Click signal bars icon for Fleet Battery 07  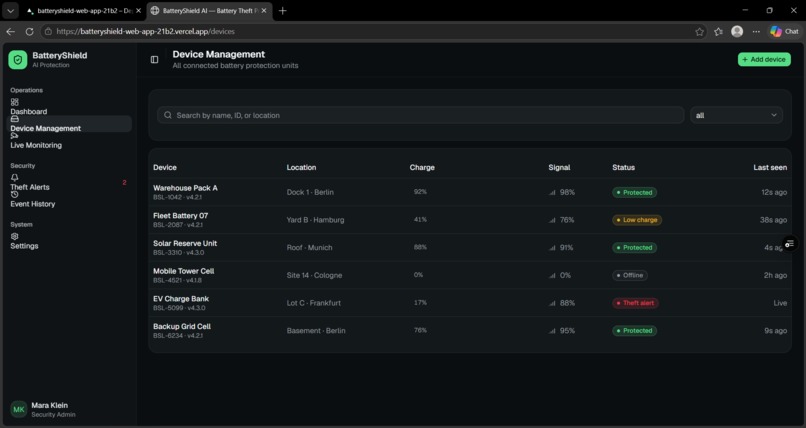(553, 220)
